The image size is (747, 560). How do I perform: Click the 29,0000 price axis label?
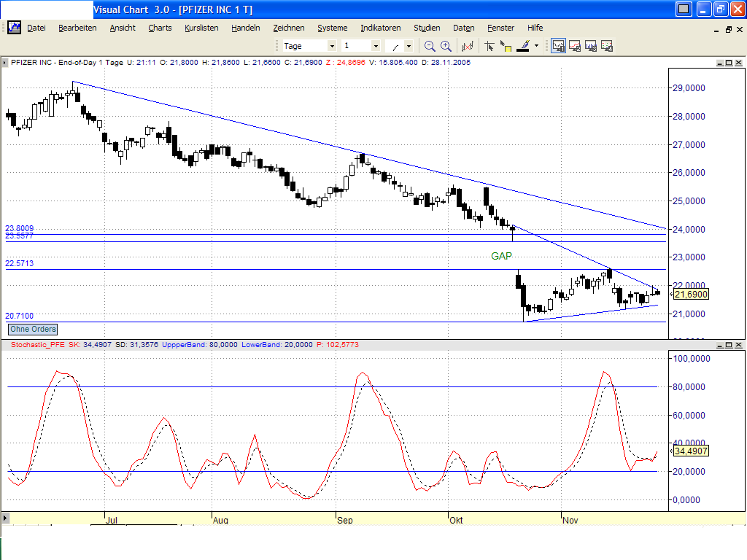(x=689, y=88)
